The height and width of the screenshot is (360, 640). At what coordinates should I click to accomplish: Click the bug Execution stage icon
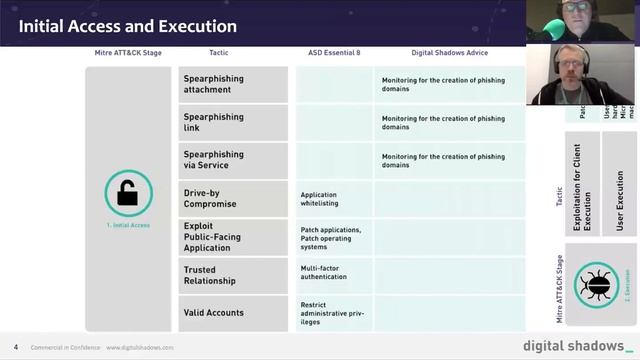point(596,285)
